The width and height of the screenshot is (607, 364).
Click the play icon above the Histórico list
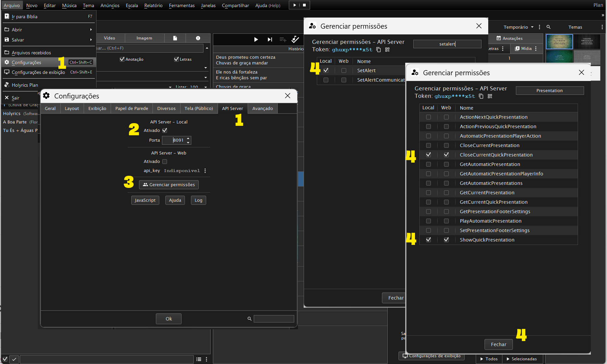click(256, 39)
